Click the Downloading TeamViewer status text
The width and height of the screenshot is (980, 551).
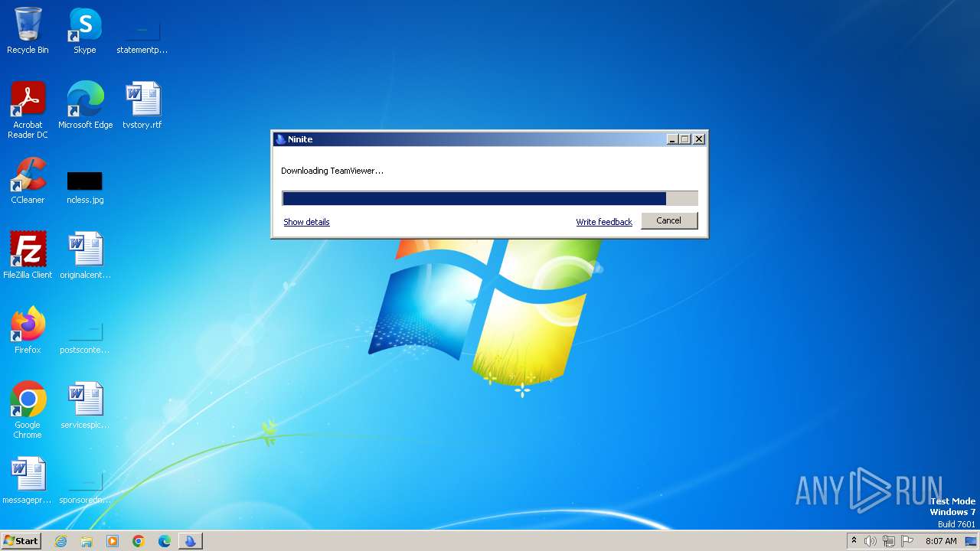coord(332,171)
